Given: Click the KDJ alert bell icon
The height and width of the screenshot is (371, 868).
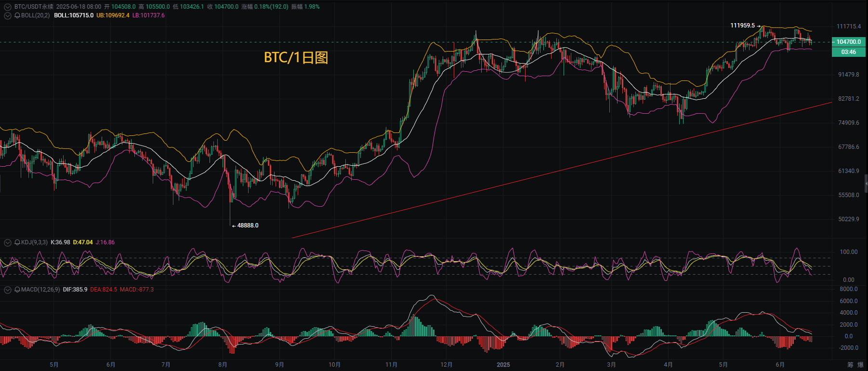Looking at the screenshot, I should click(x=17, y=242).
